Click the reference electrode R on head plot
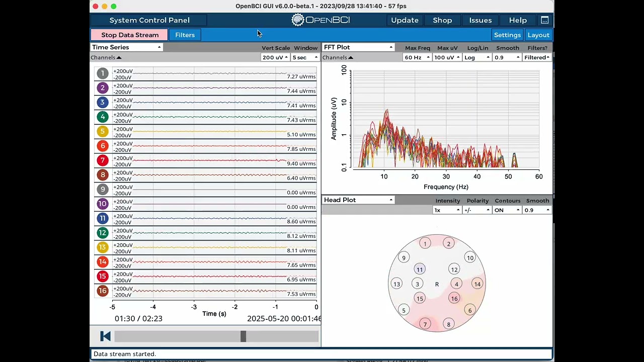644x362 pixels. (x=437, y=285)
